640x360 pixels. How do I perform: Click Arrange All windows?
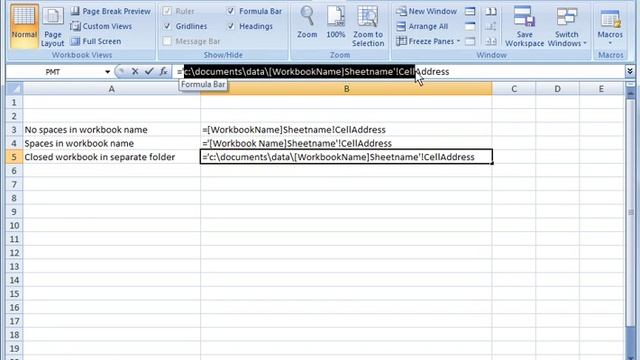(422, 26)
